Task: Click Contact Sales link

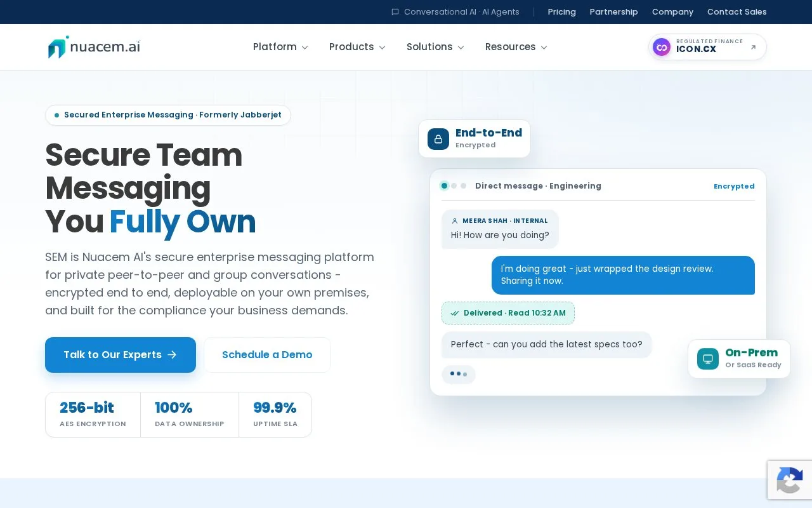Action: (x=737, y=12)
